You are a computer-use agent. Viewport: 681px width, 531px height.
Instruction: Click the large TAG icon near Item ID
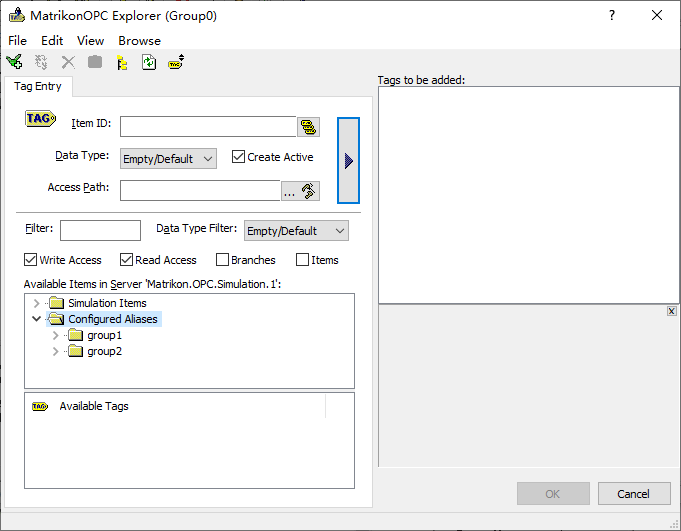click(x=40, y=119)
